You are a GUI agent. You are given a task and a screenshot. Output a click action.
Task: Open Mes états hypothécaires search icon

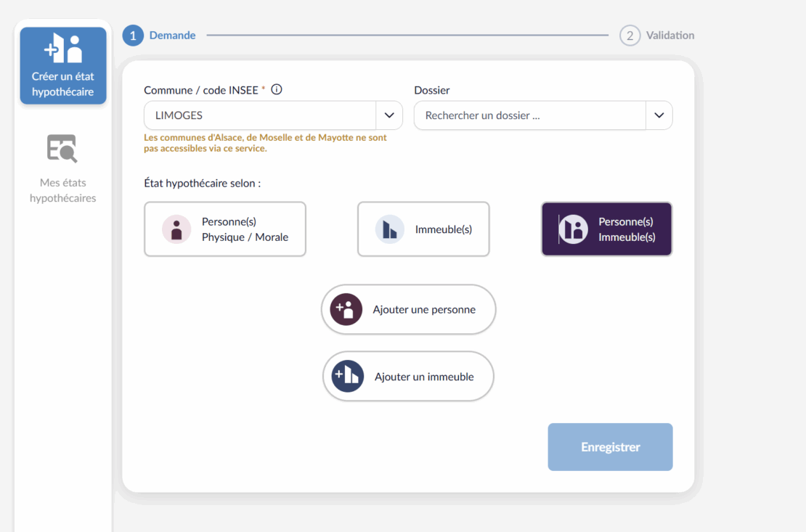[x=62, y=149]
